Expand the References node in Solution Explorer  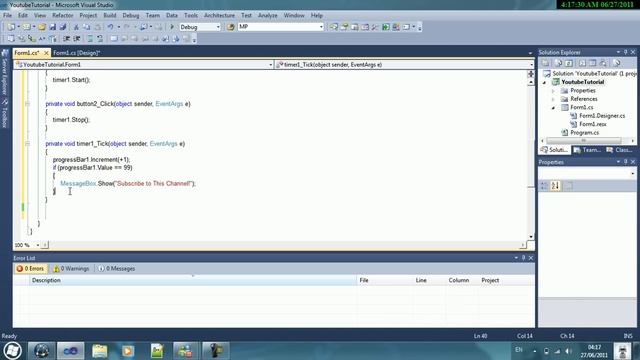(553, 99)
